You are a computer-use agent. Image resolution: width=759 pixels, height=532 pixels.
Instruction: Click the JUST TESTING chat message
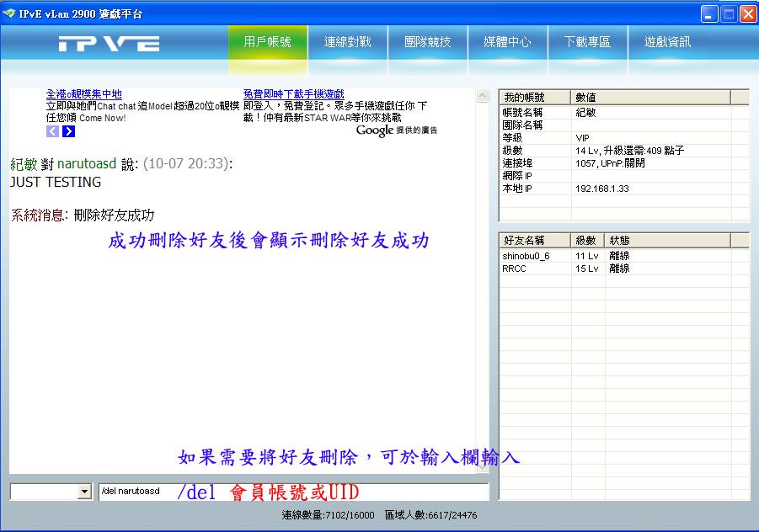(56, 182)
